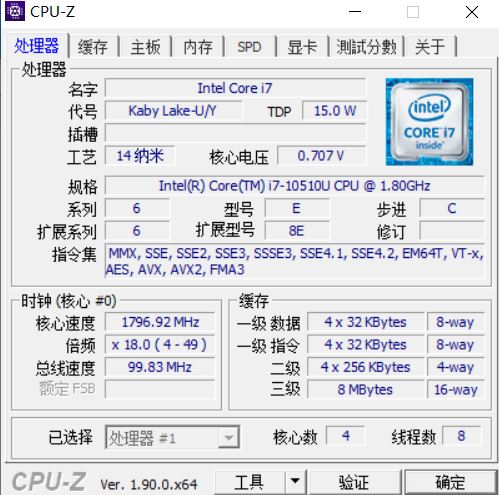
Task: Switch to the 缓存 tab
Action: tap(93, 47)
